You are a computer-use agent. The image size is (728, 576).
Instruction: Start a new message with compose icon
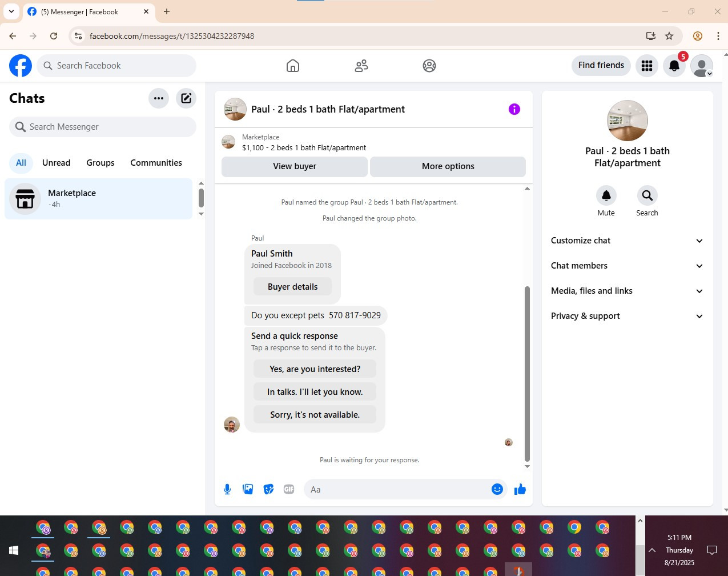[x=186, y=98]
